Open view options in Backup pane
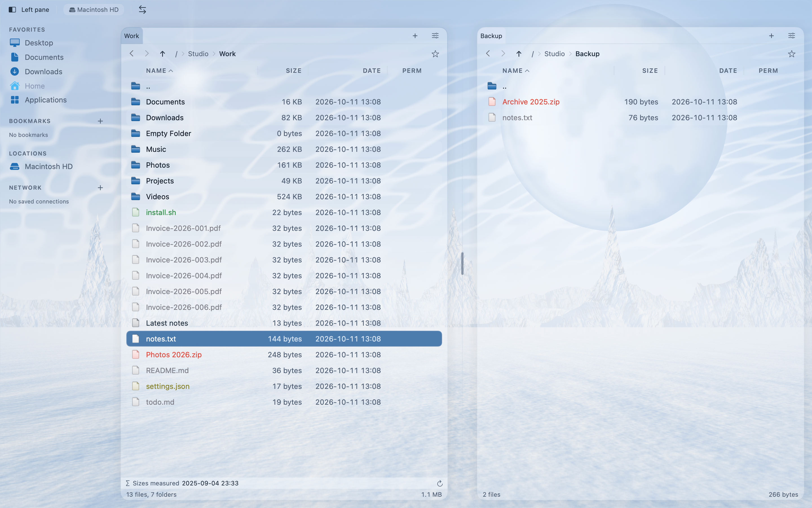This screenshot has height=508, width=812. pyautogui.click(x=791, y=36)
